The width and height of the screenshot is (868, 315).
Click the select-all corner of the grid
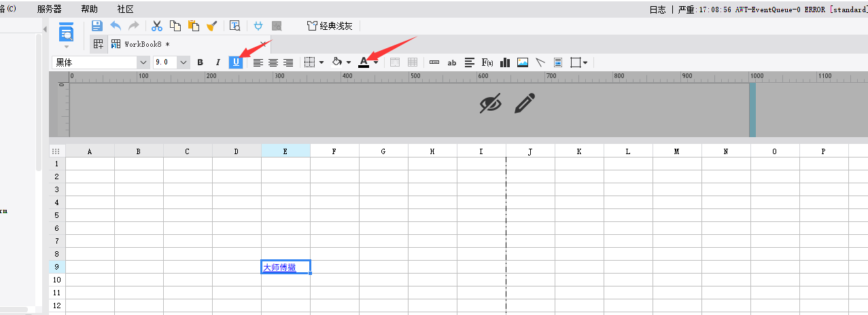[57, 151]
